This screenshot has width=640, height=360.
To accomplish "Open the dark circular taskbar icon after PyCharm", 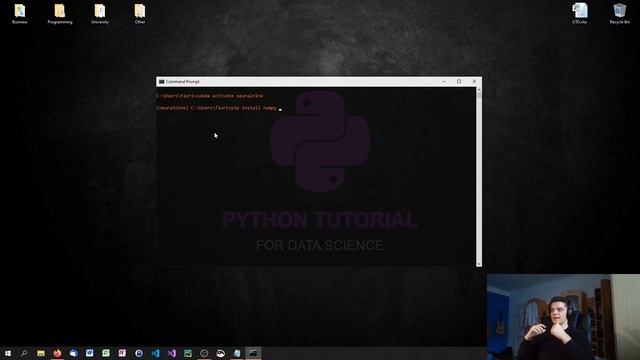I will coord(204,353).
